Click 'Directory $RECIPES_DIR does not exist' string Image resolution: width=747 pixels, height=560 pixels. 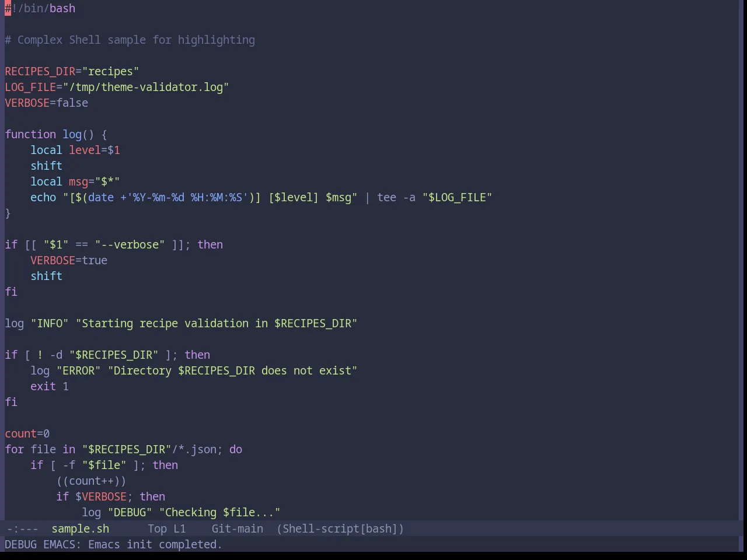coord(232,370)
